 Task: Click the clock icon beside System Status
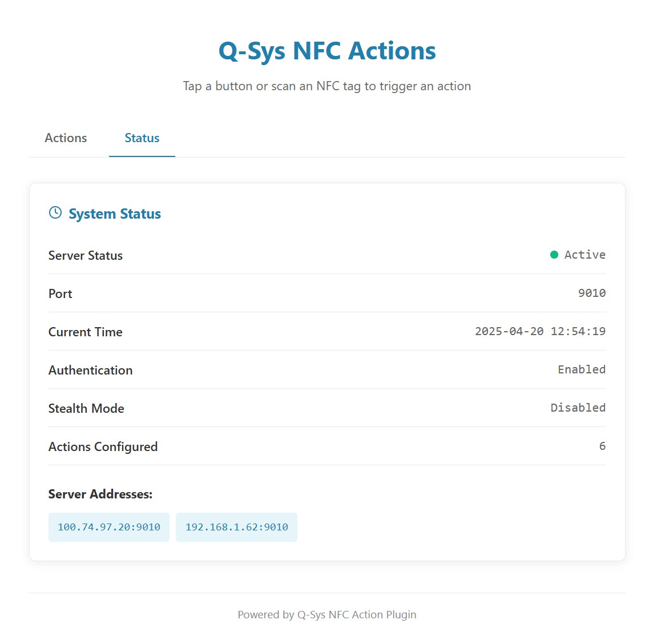(x=55, y=213)
